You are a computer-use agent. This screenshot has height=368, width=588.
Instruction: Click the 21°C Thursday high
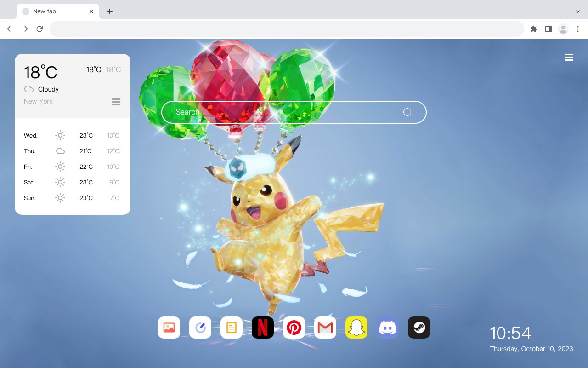(x=85, y=151)
